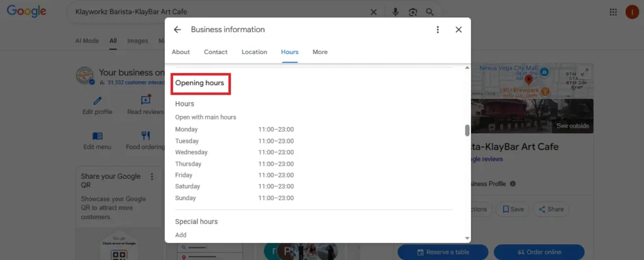Open Google reviews link
644x260 pixels.
pos(487,159)
